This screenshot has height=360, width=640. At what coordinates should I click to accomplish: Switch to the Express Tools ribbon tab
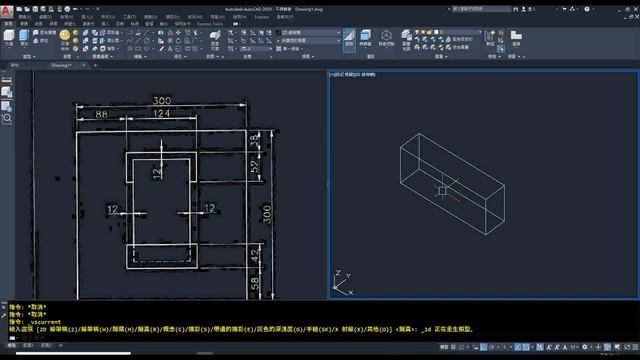(210, 24)
